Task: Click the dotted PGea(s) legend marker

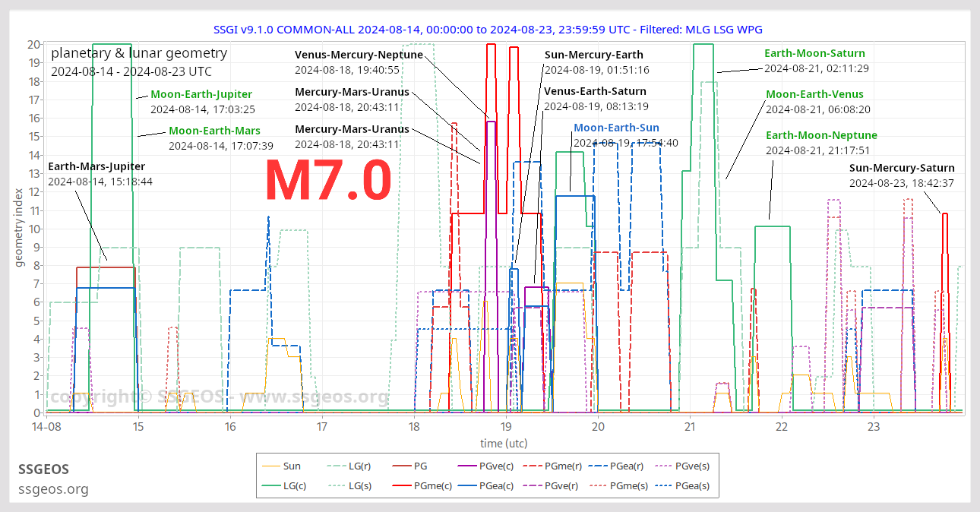Action: (663, 486)
